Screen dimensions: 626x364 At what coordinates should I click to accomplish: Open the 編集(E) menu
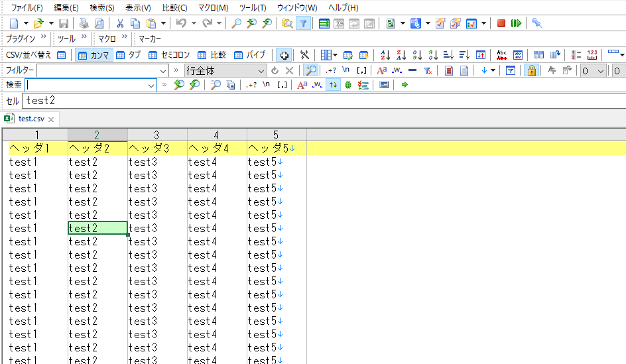click(66, 7)
